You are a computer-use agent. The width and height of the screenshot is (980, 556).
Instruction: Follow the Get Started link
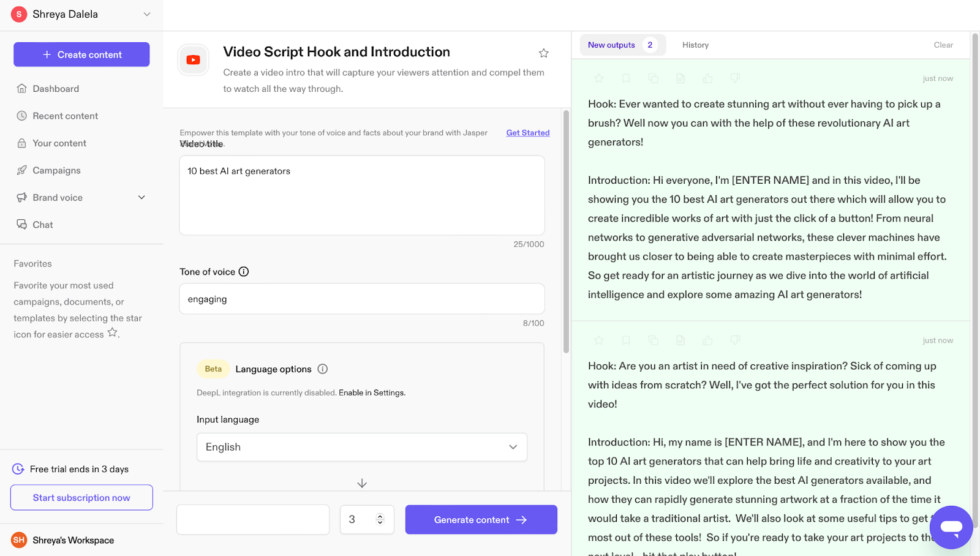(x=528, y=133)
